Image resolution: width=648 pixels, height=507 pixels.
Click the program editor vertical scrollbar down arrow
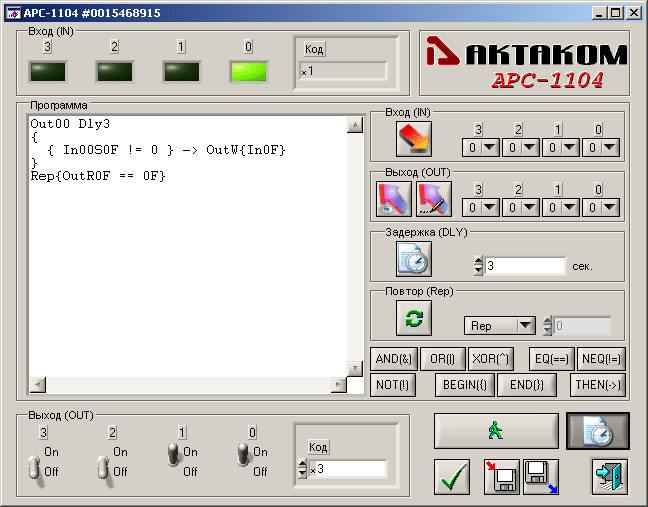(x=355, y=367)
